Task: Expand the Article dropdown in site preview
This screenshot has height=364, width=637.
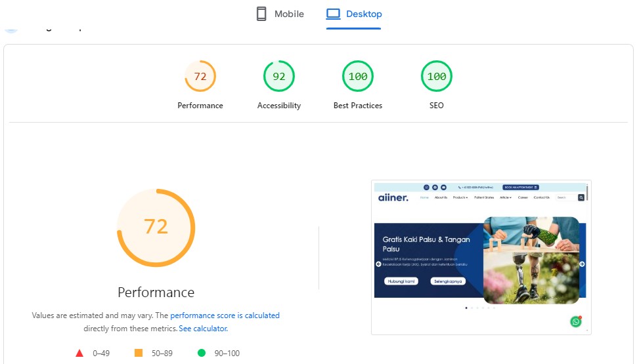Action: pyautogui.click(x=506, y=197)
